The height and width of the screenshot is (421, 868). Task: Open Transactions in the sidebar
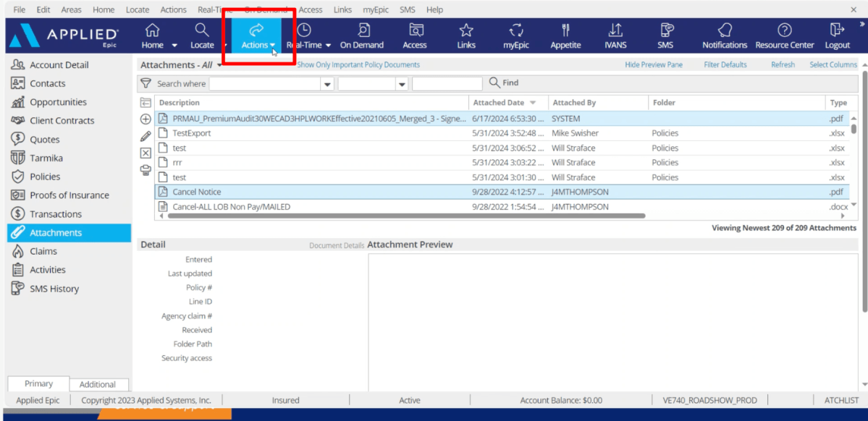coord(56,214)
